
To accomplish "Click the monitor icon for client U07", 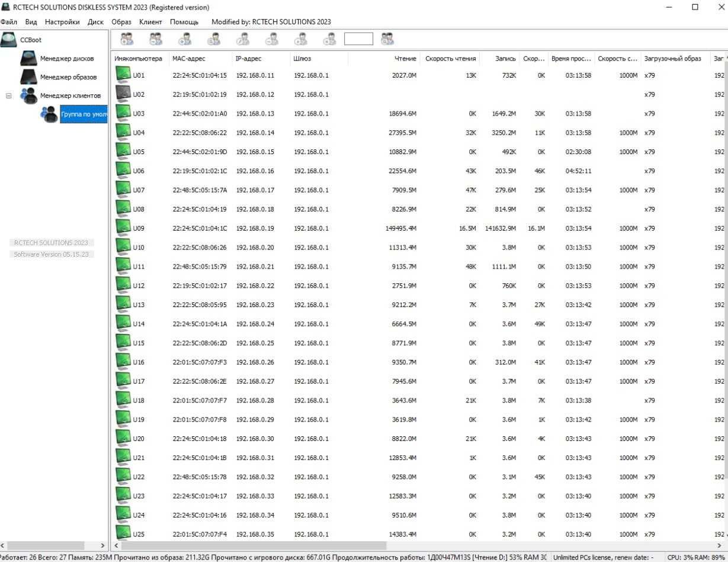I will click(x=123, y=189).
